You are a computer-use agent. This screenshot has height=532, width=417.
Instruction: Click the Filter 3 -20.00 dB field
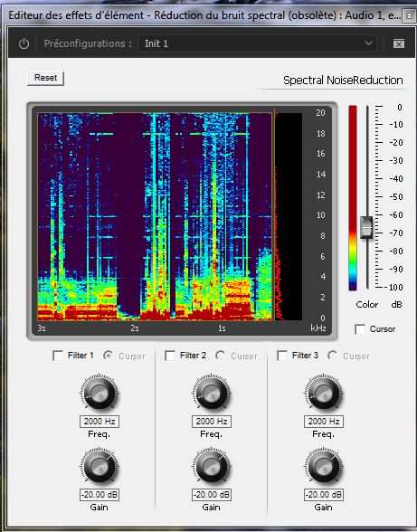(323, 495)
